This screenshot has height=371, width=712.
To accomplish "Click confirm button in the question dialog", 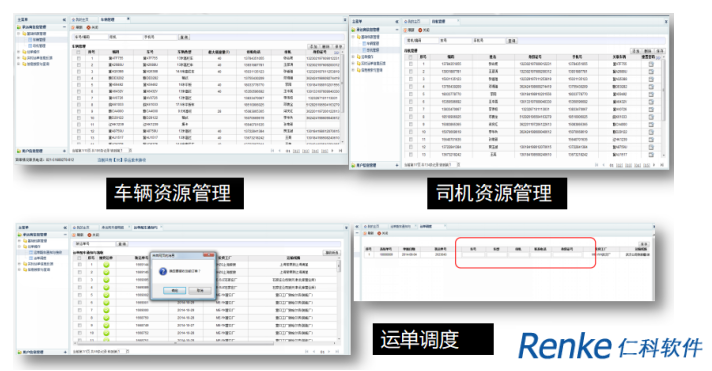I will [175, 290].
